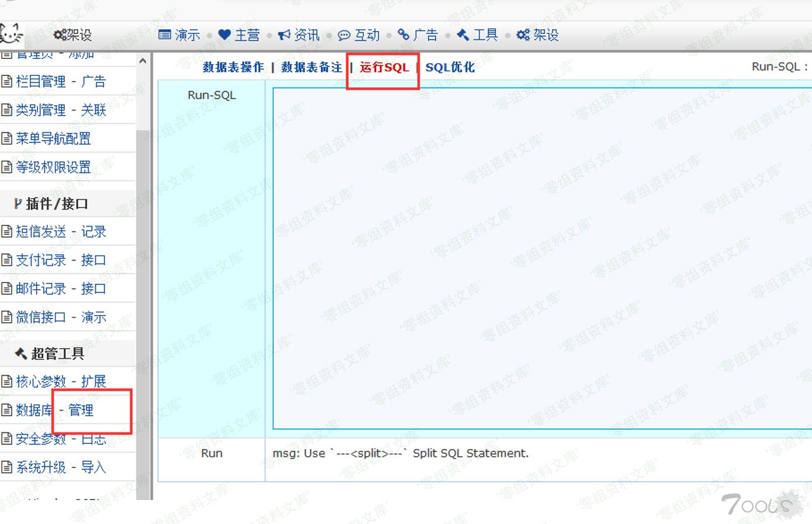Open the 演示 monitor icon menu
The height and width of the screenshot is (524, 812).
point(165,35)
